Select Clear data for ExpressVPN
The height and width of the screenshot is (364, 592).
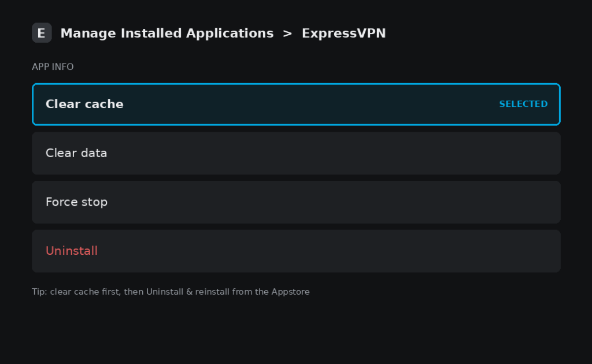click(x=296, y=153)
